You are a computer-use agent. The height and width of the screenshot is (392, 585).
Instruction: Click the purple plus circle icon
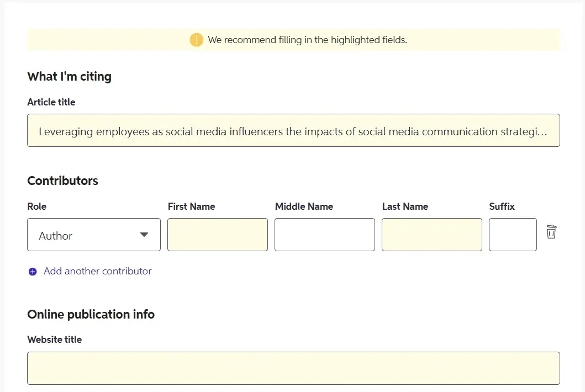33,272
